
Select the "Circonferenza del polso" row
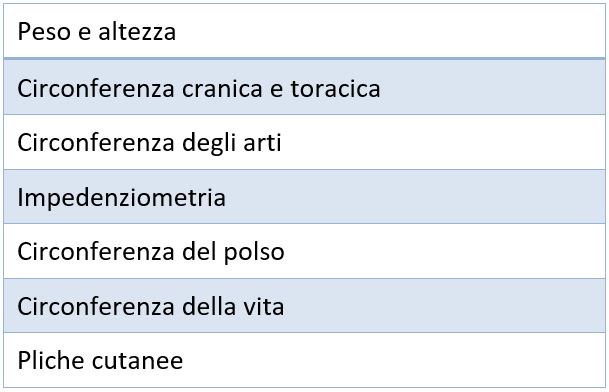(x=304, y=251)
